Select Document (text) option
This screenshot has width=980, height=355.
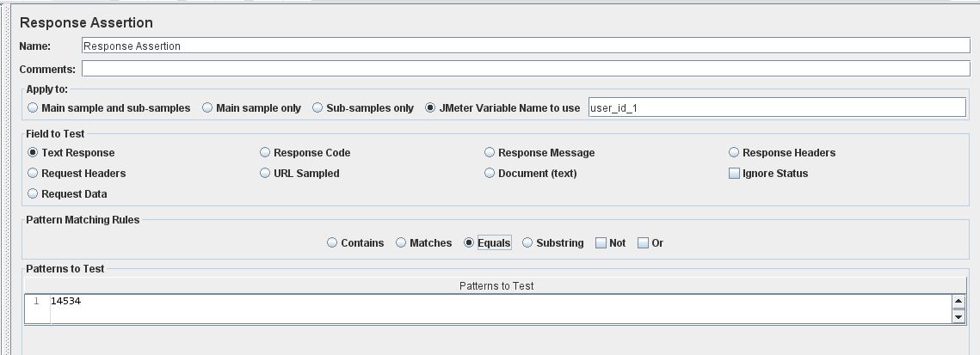pos(490,174)
